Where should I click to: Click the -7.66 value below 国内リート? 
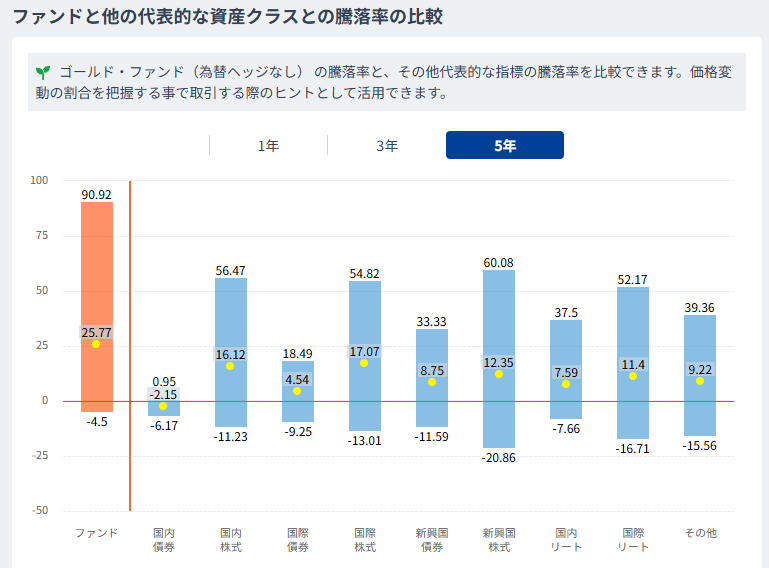coord(566,429)
